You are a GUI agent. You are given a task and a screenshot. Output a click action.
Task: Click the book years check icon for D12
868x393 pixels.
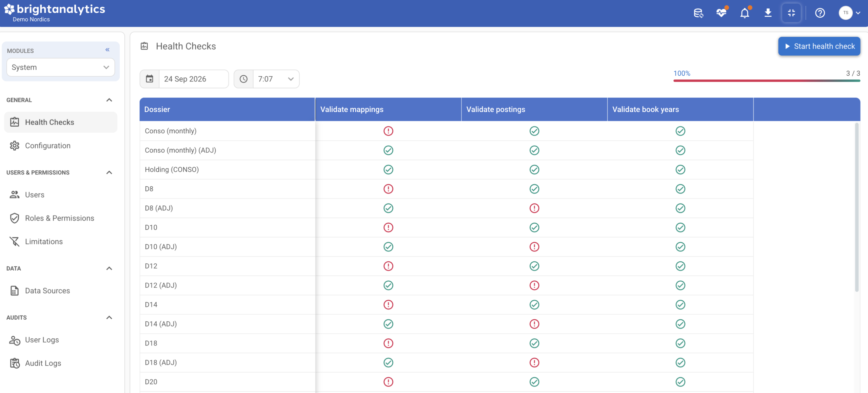[680, 266]
